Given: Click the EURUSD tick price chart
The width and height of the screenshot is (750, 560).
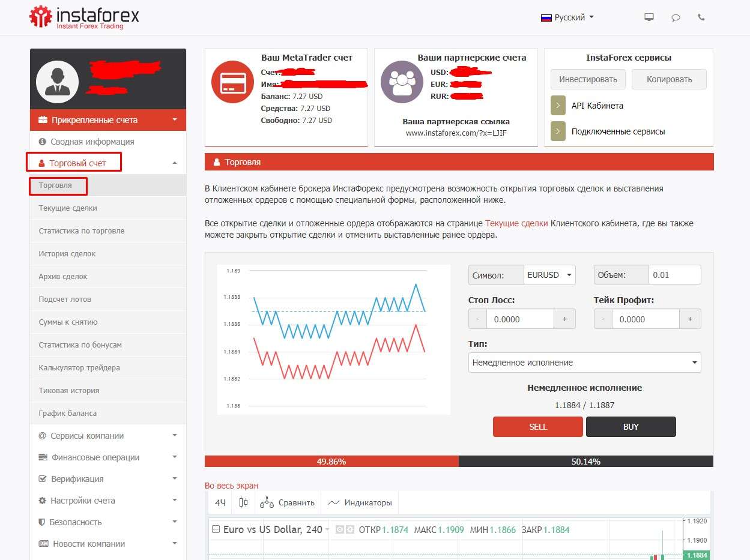Looking at the screenshot, I should (334, 339).
